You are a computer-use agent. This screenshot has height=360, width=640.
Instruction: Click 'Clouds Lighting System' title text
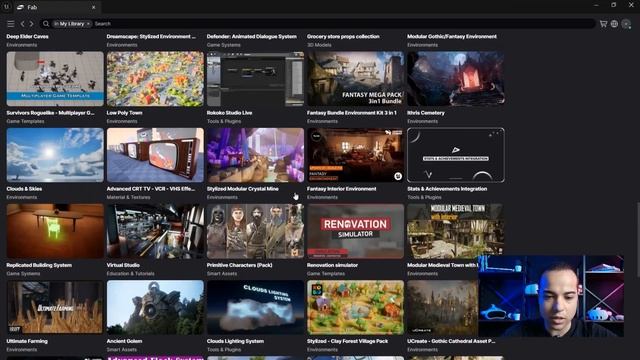236,341
